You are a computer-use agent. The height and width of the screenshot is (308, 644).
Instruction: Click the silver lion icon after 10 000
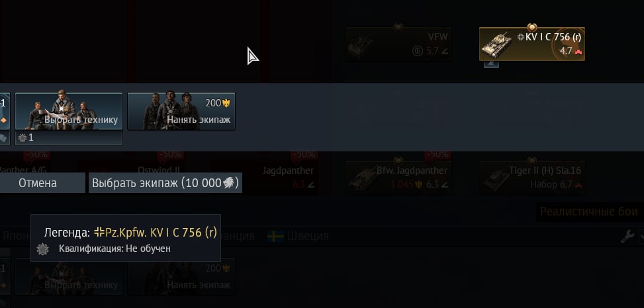(229, 183)
